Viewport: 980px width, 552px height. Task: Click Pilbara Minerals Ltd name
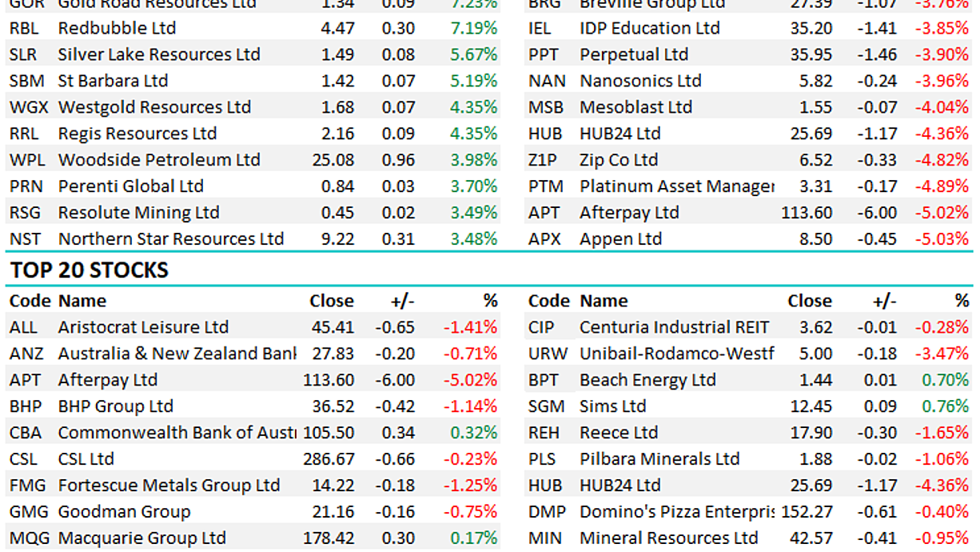[x=659, y=459]
